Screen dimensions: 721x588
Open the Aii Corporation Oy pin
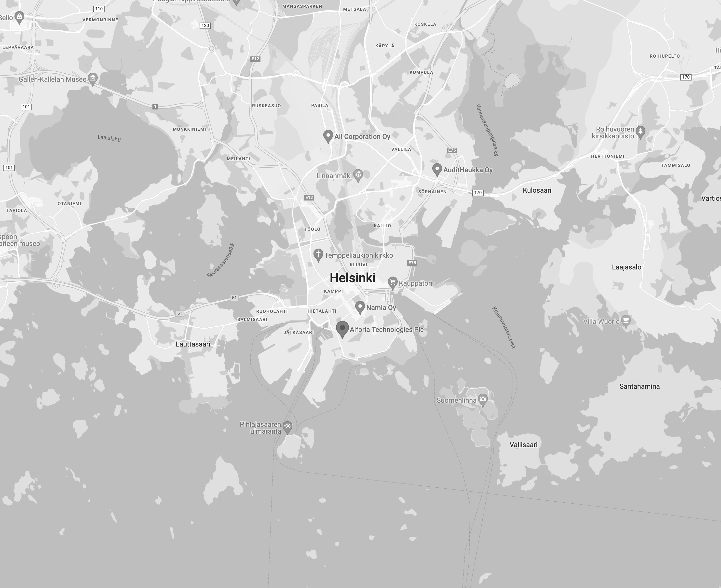328,136
